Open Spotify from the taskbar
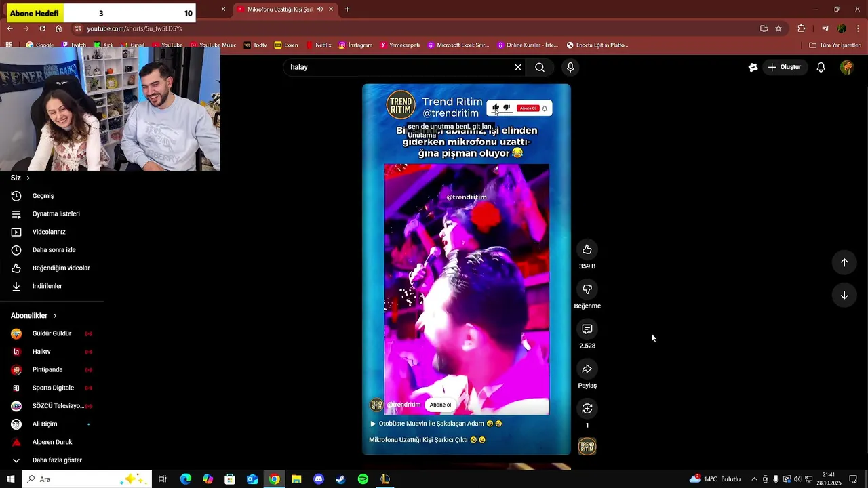This screenshot has width=868, height=488. coord(363,479)
